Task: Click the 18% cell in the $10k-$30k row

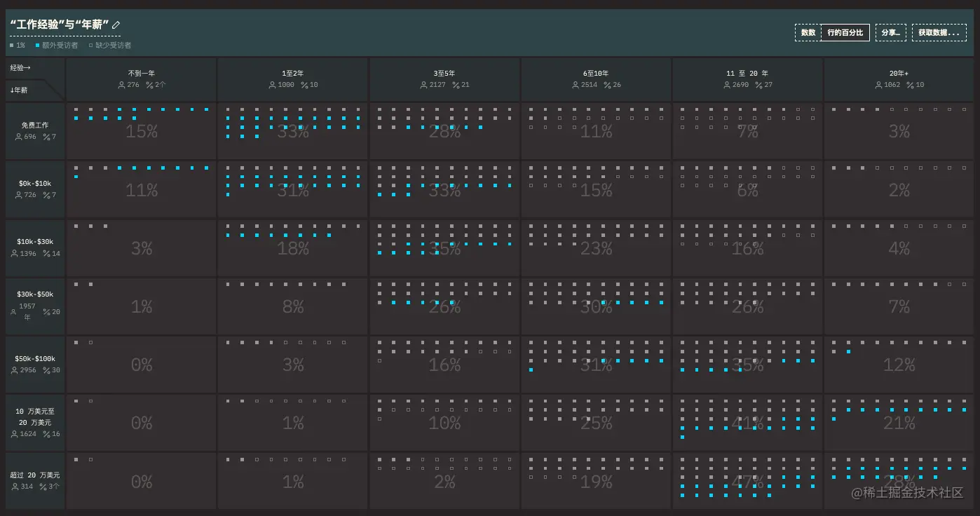Action: [x=293, y=248]
